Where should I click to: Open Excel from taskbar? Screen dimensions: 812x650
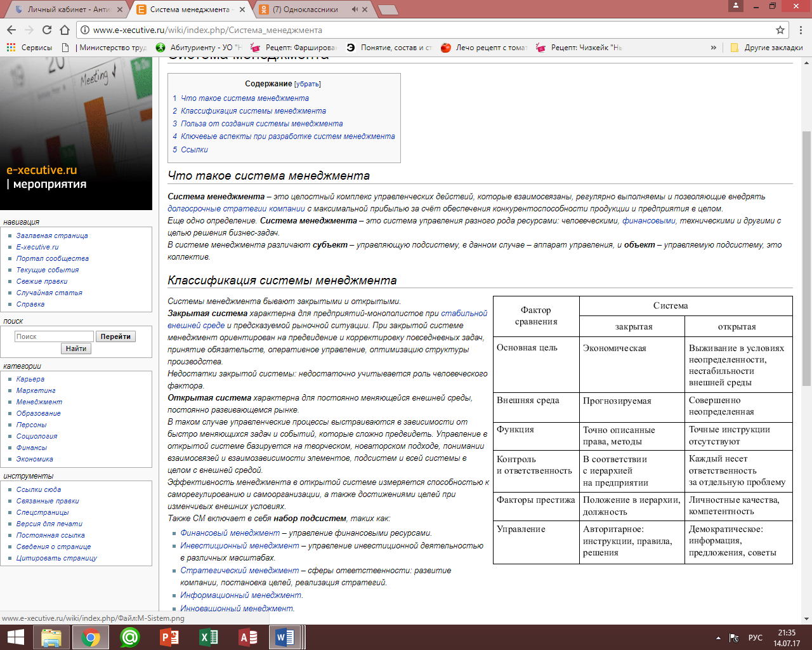(208, 637)
